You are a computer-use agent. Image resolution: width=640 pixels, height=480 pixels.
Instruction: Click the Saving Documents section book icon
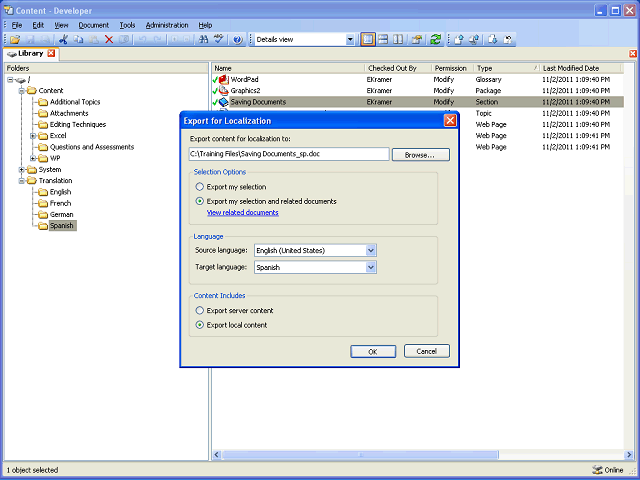pyautogui.click(x=224, y=102)
